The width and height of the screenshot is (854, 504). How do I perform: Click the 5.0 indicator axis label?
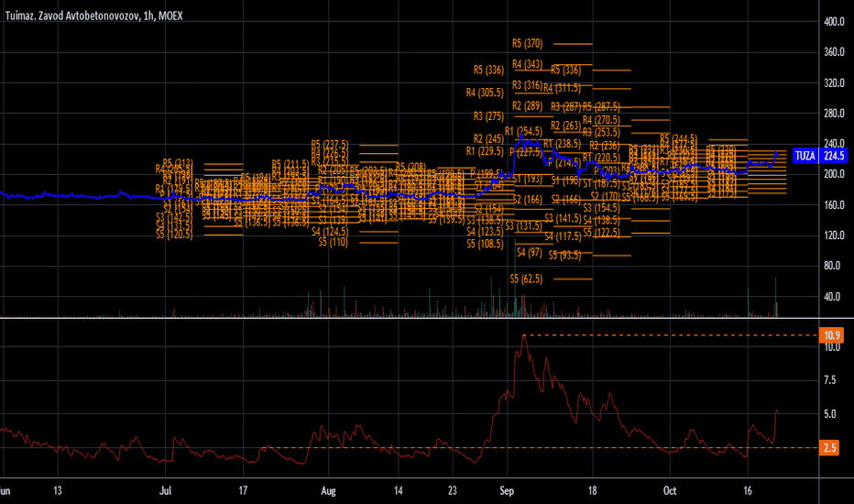click(x=829, y=414)
